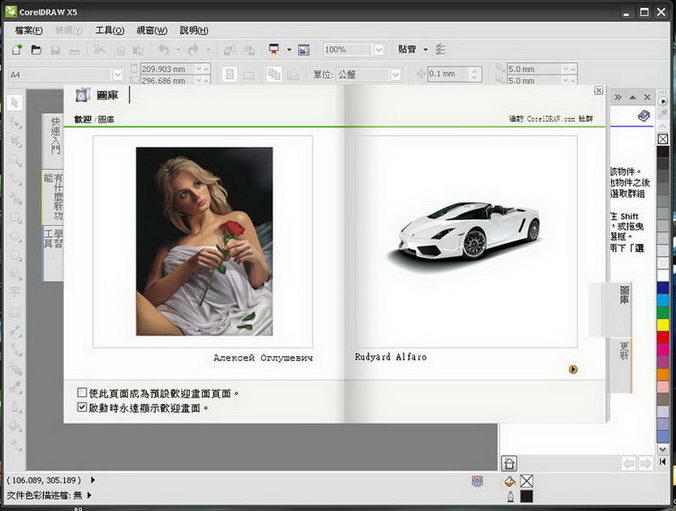Expand the zoom level 100% dropdown
This screenshot has height=511, width=676.
click(379, 49)
